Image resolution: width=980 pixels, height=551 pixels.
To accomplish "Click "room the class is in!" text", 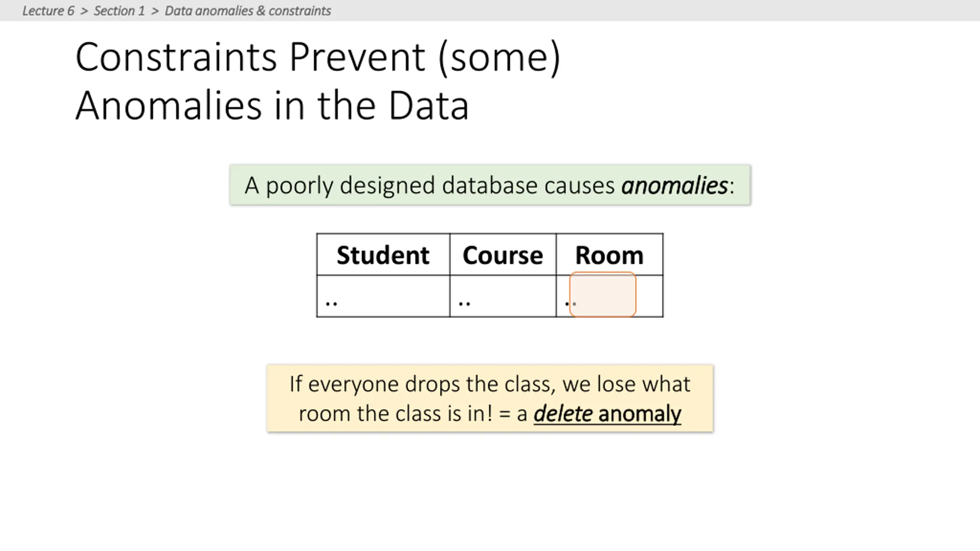I will 395,414.
